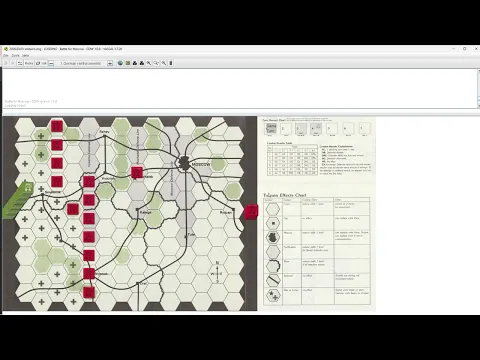The width and height of the screenshot is (480, 360).
Task: Select the red counter next to Vyazma
Action: [x=89, y=182]
